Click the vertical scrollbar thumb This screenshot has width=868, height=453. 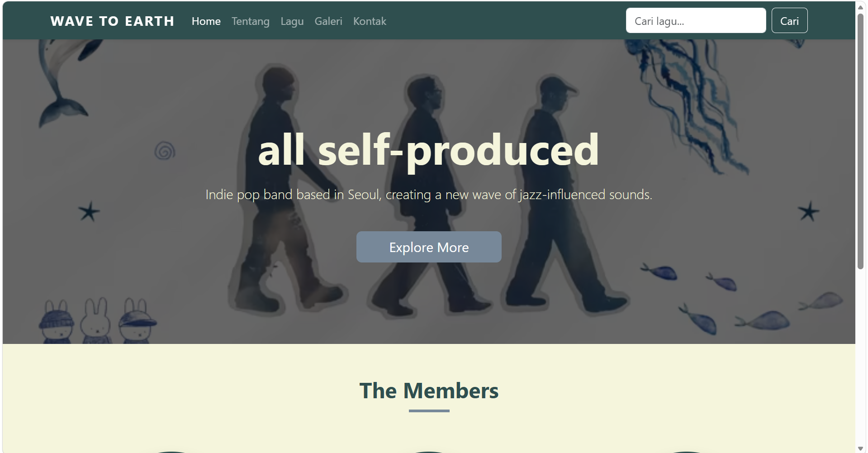click(x=861, y=141)
